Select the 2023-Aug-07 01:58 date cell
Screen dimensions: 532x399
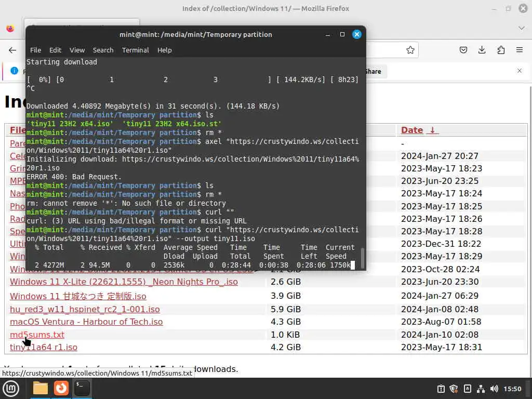[441, 322]
